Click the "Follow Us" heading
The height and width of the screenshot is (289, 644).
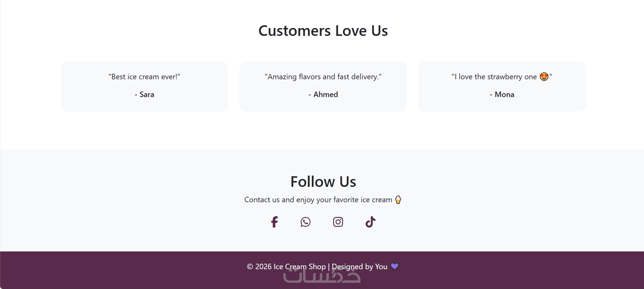pos(323,182)
